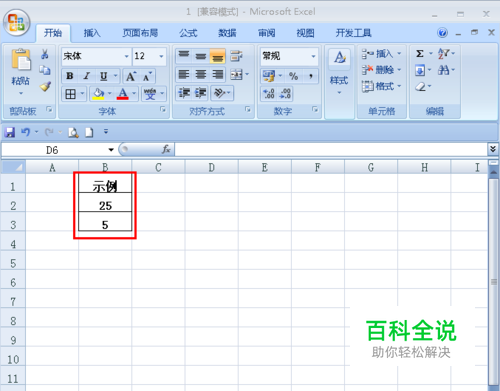500x391 pixels.
Task: Switch to the 页面布局 tab
Action: 140,33
